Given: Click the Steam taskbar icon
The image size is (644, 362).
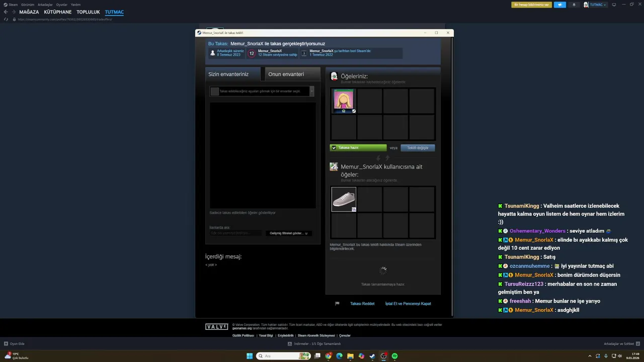Looking at the screenshot, I should click(x=372, y=356).
